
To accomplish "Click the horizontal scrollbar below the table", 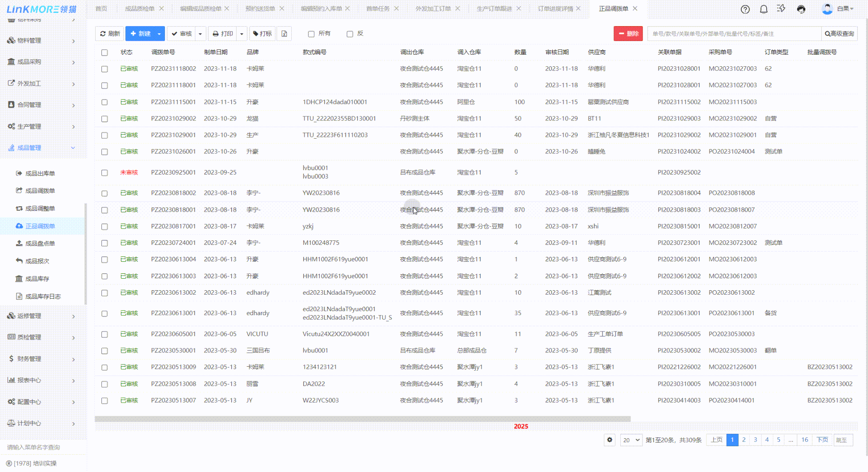I will click(362, 419).
